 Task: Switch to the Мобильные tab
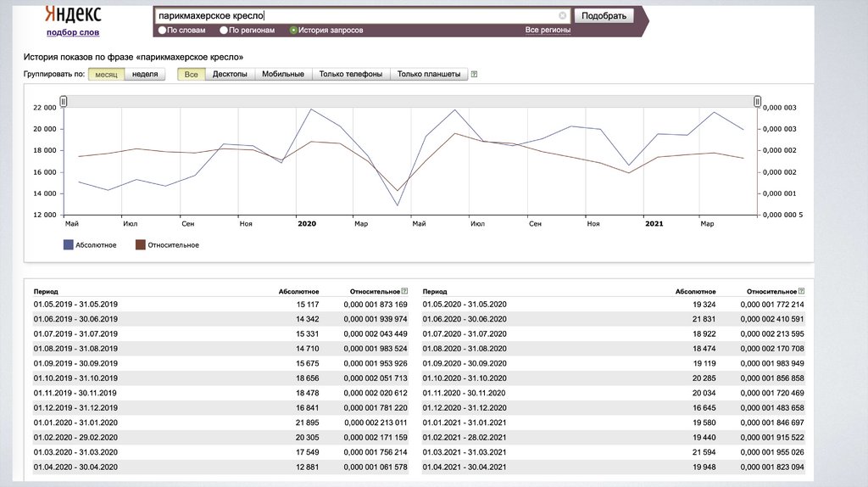[283, 75]
